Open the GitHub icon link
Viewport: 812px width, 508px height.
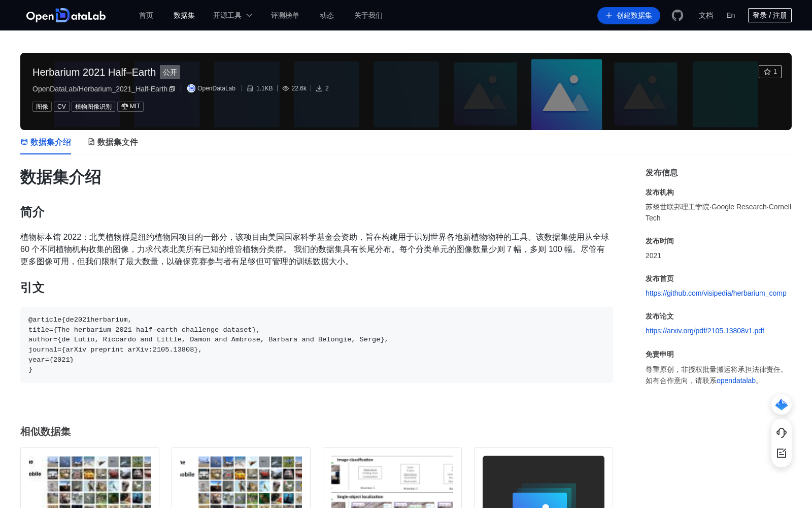[x=678, y=15]
